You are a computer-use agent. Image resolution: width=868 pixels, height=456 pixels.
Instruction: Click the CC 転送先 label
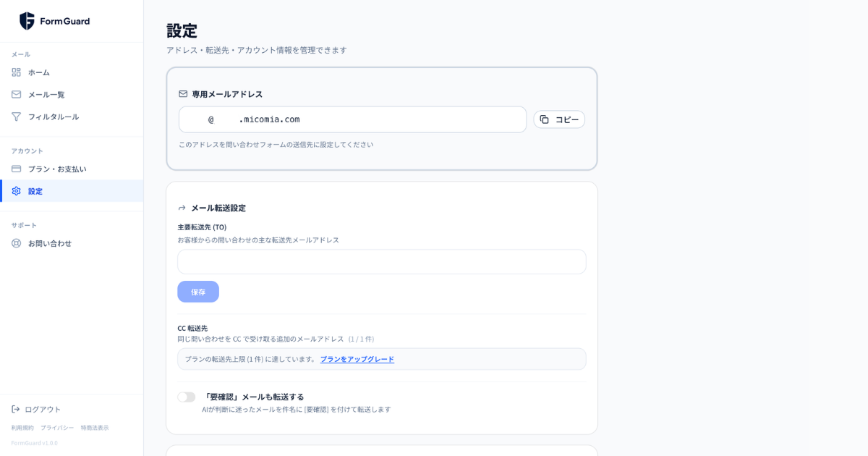(x=192, y=328)
